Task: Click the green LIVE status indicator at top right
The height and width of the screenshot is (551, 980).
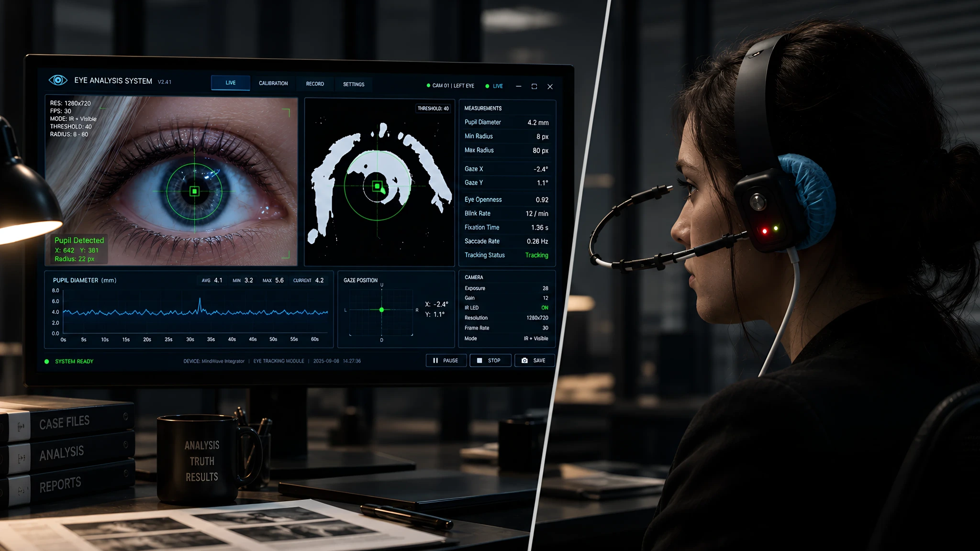Action: click(494, 86)
